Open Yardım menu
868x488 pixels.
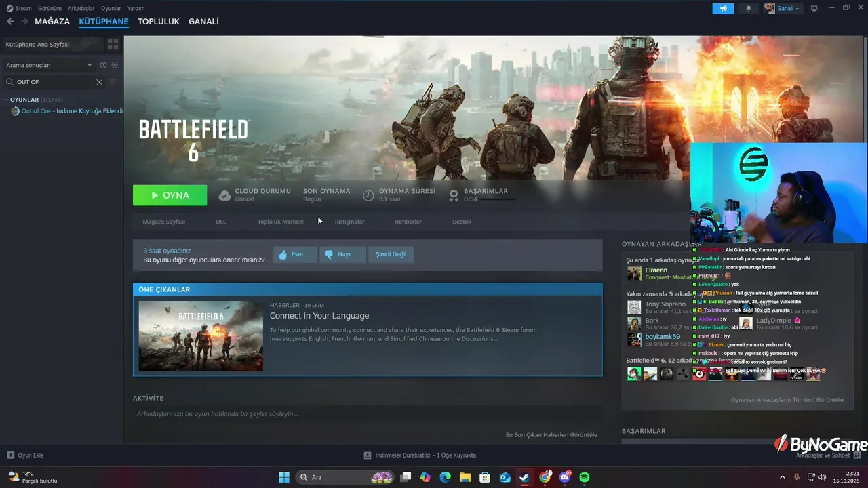coord(136,8)
